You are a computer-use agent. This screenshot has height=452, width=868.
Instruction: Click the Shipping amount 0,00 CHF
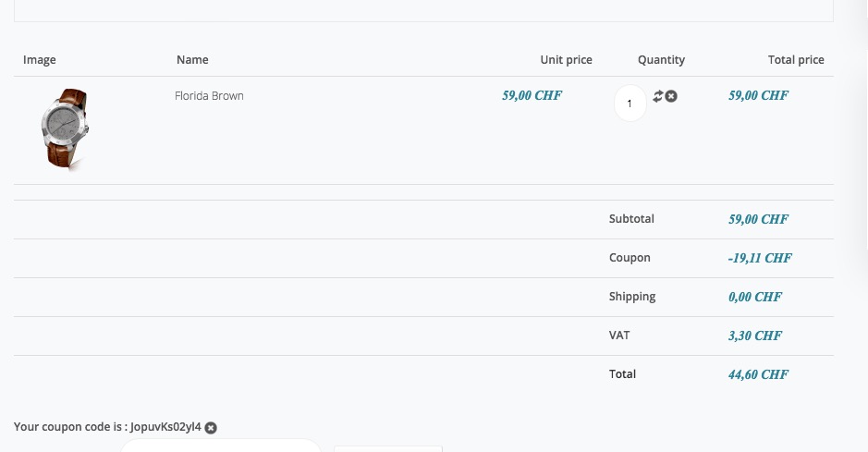[x=754, y=298]
